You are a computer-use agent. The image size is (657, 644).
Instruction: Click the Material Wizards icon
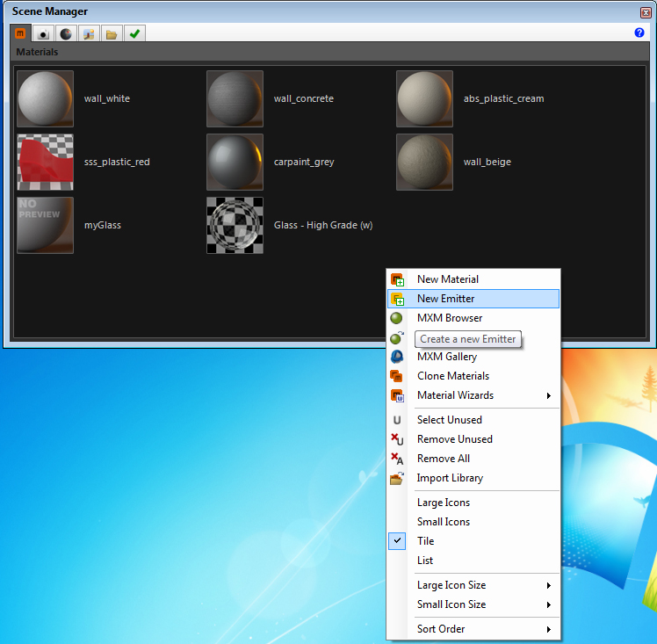397,395
